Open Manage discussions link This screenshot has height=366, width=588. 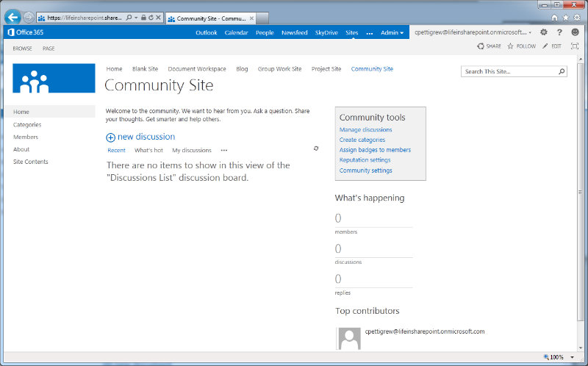[365, 129]
